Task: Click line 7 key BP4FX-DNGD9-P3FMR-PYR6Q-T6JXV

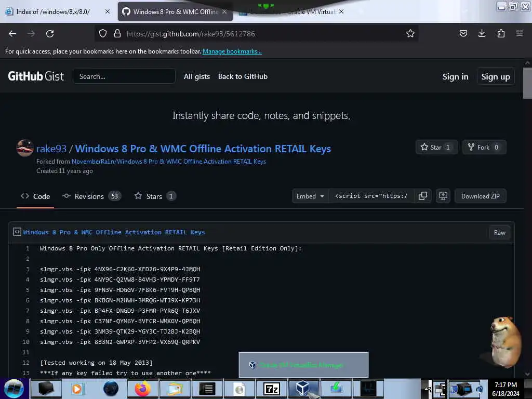Action: tap(147, 311)
